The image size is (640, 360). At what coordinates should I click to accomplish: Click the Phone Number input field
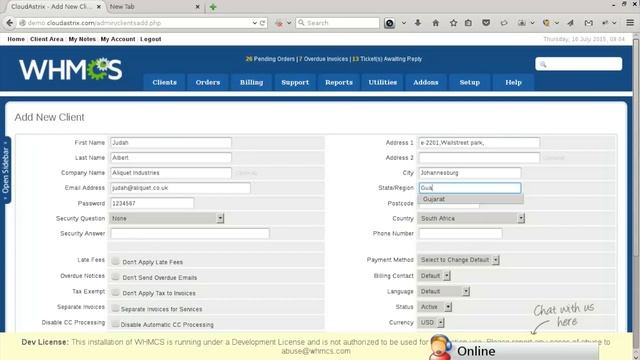(x=460, y=233)
